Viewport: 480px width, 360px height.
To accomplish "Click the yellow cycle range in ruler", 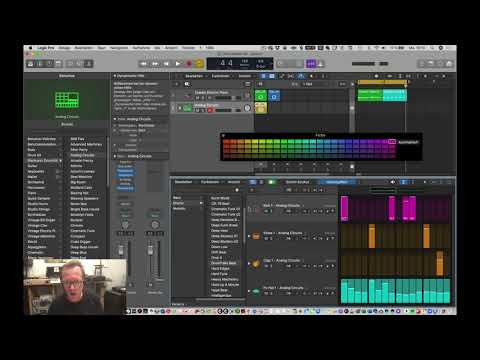I will pyautogui.click(x=382, y=82).
